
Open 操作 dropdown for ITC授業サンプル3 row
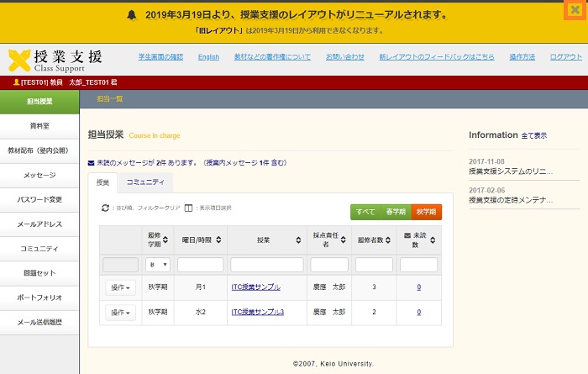pyautogui.click(x=120, y=313)
